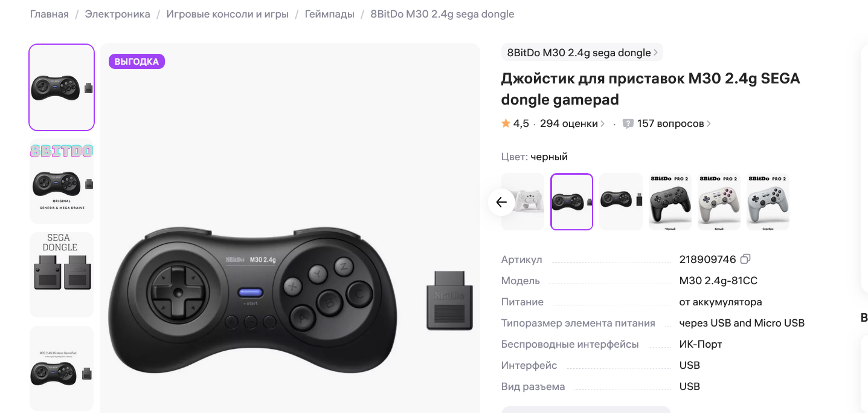868x413 pixels.
Task: Open the SEGA DONGLE gallery thumbnail
Action: (62, 274)
